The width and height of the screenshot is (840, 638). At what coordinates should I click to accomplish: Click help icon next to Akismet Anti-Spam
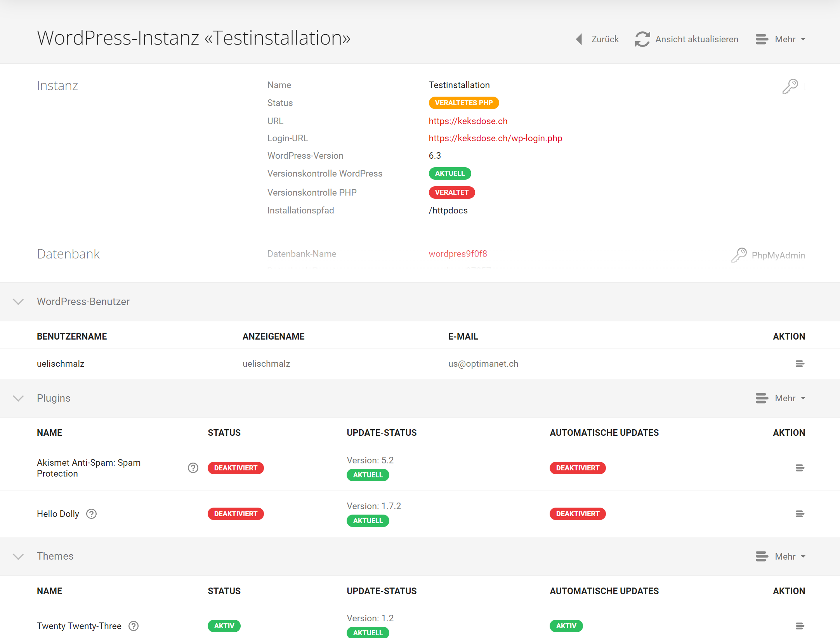193,468
